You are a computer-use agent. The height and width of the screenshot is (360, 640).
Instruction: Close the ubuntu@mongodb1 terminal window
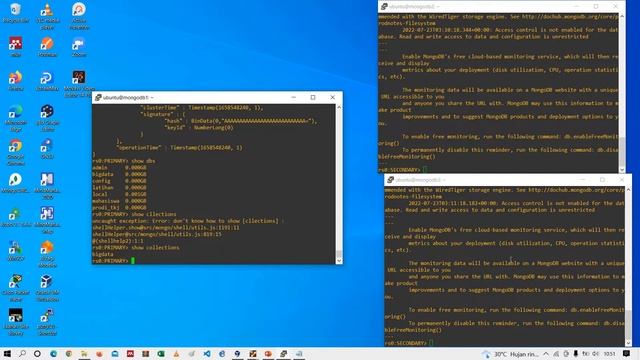333,98
